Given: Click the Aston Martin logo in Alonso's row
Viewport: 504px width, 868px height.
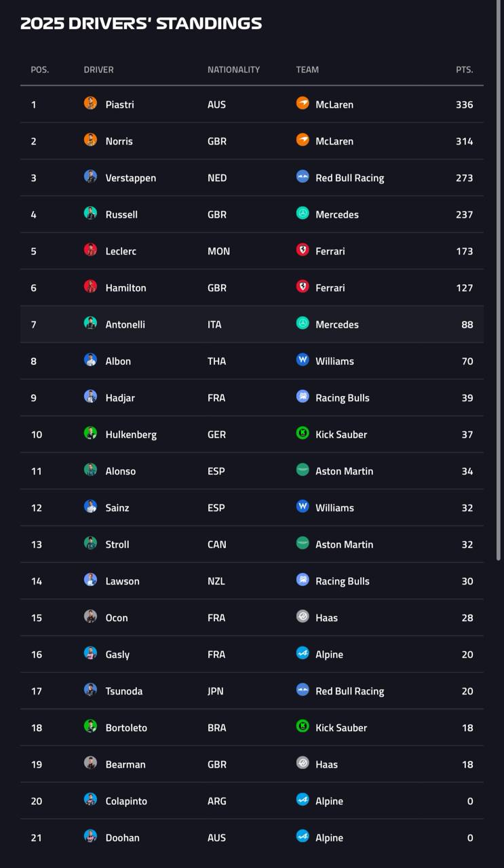Looking at the screenshot, I should (x=303, y=469).
